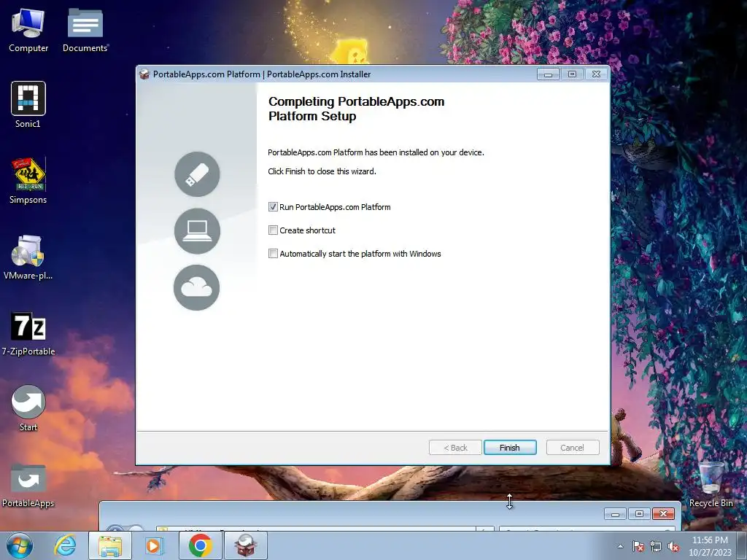Screen dimensions: 747x560
Task: Minimize the background Explorer window
Action: coord(616,514)
